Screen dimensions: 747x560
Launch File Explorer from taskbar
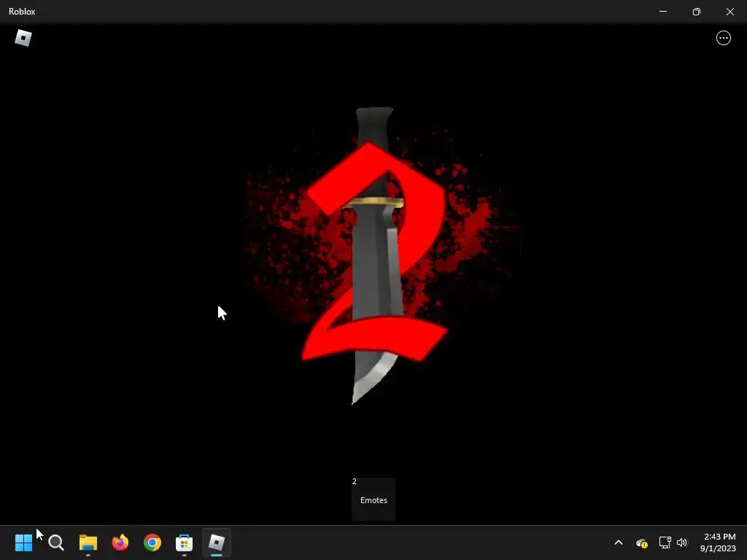[x=88, y=542]
